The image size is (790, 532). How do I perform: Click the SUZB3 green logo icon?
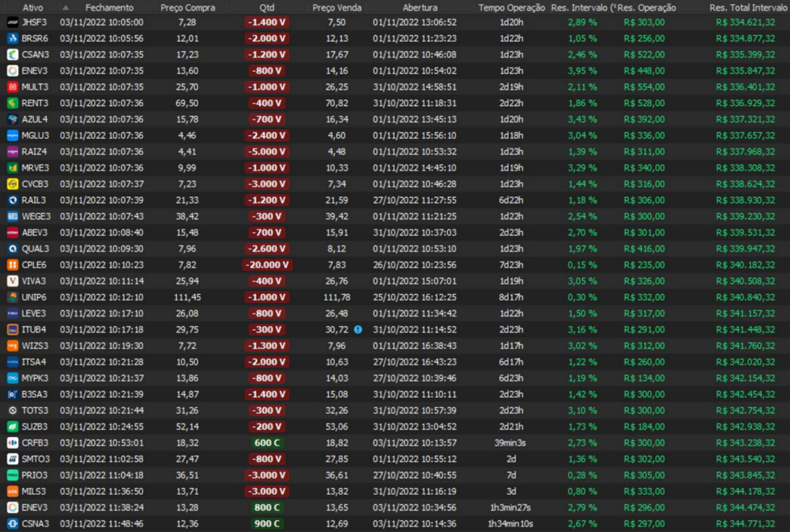(13, 427)
